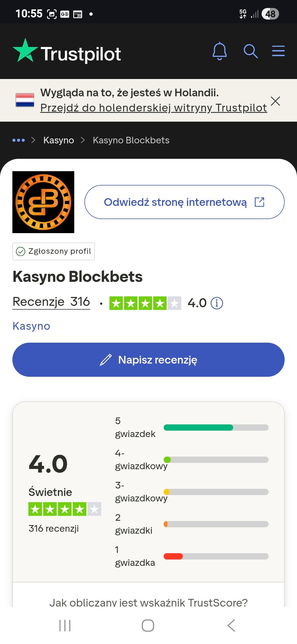297x644 pixels.
Task: Tap the Android back navigation icon
Action: pos(231,625)
